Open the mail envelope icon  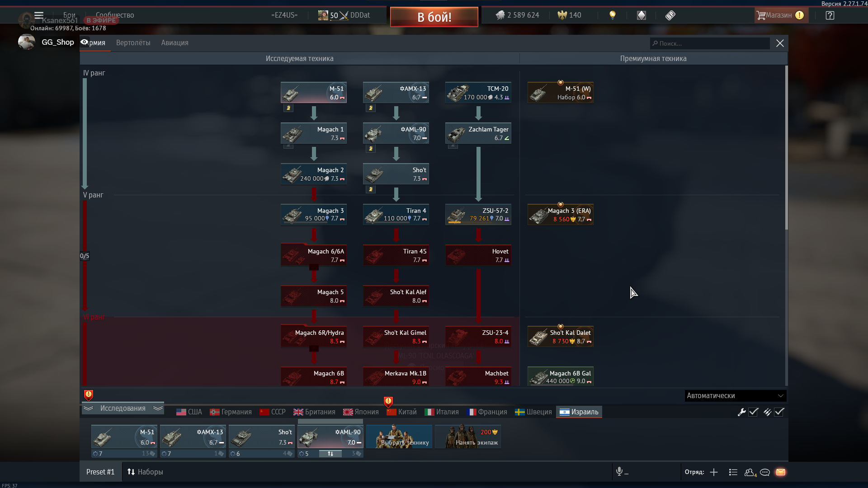click(x=781, y=472)
